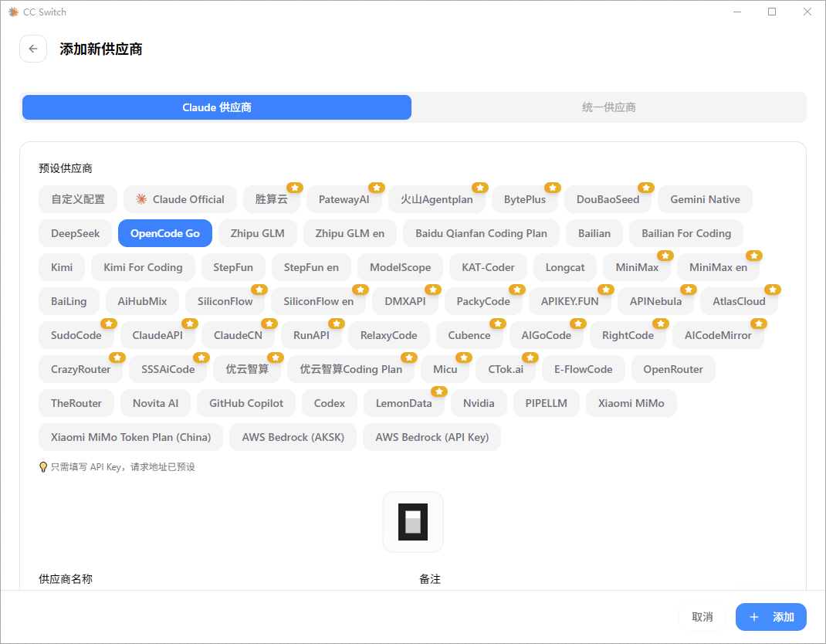Pick the KAT-Coder preset
Screen dimensions: 826x644
[x=488, y=267]
